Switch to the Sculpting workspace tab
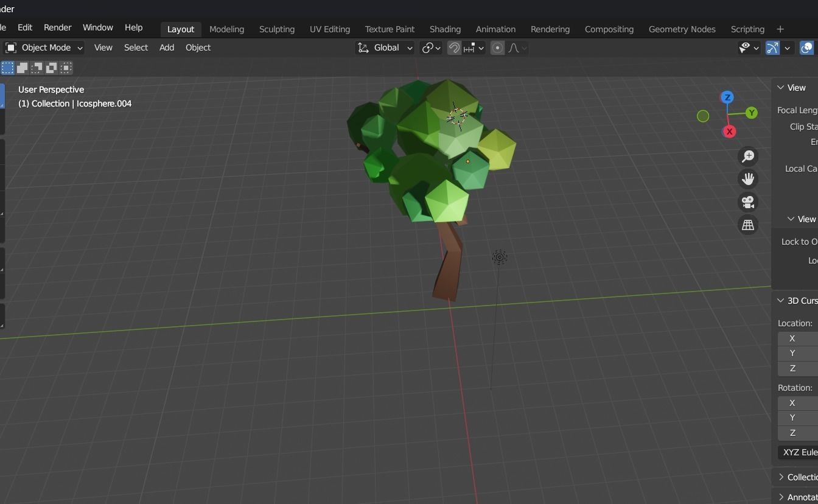Image resolution: width=818 pixels, height=504 pixels. click(276, 29)
